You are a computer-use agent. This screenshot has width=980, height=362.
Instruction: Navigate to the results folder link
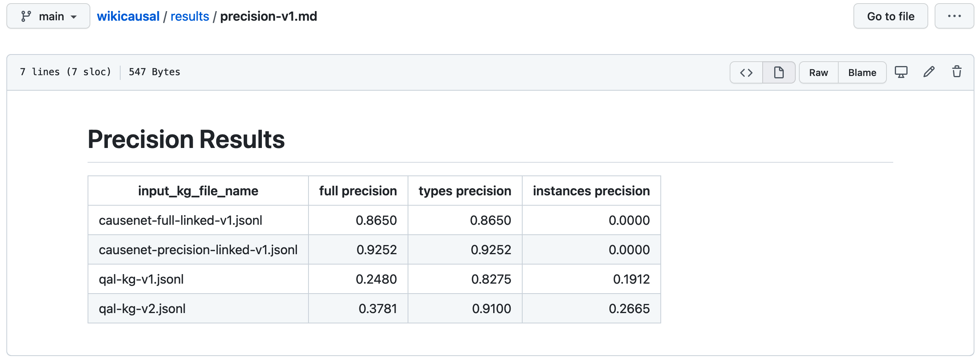[x=189, y=16]
